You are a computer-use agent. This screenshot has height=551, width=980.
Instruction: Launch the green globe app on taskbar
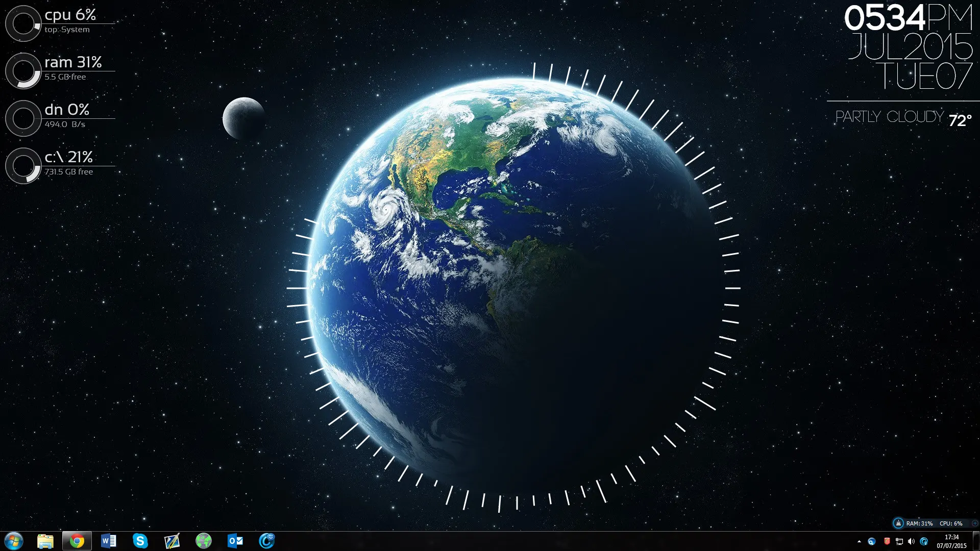coord(204,541)
